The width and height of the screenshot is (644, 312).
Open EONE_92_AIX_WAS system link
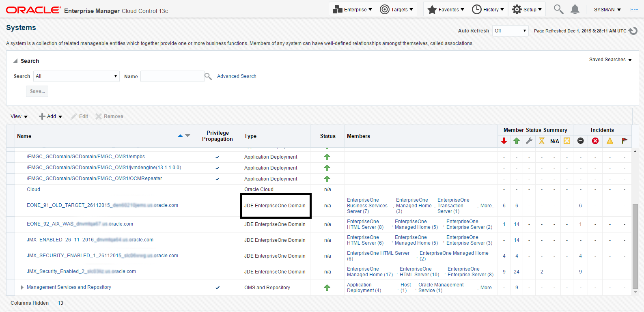80,224
